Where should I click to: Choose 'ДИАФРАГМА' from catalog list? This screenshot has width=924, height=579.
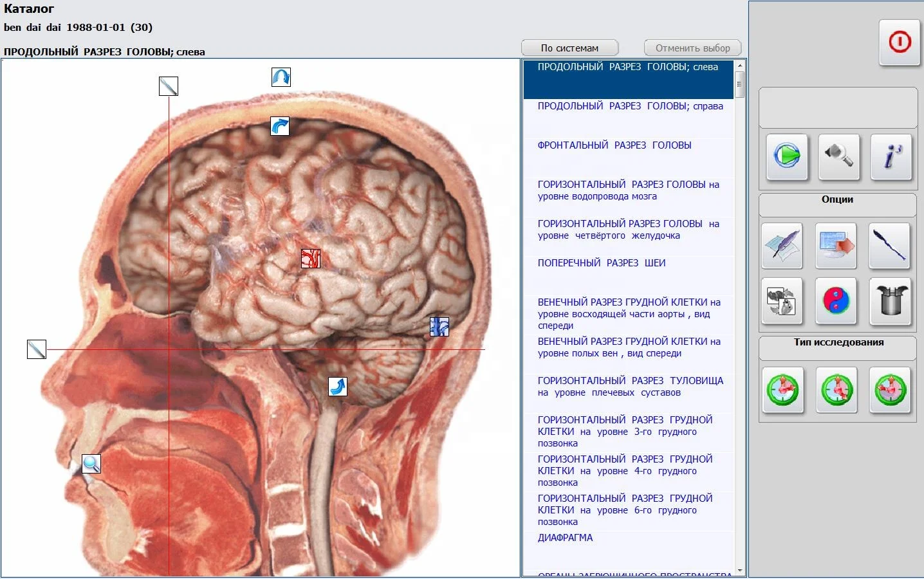[565, 538]
